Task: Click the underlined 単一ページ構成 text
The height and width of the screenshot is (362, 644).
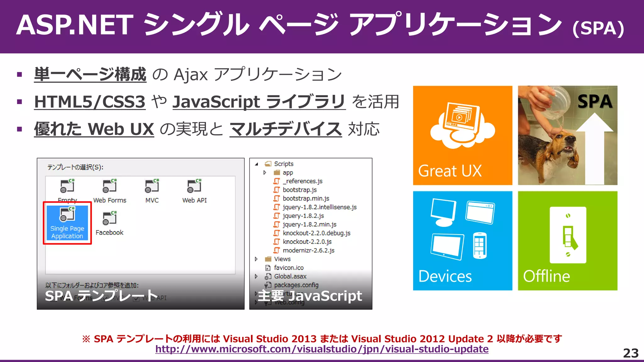Action: click(90, 74)
